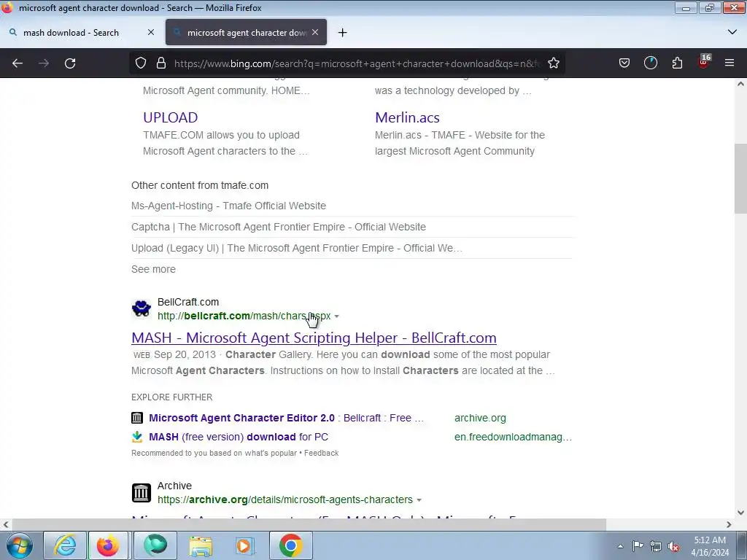Click the BellCraft.com site favicon
The image size is (747, 560).
point(142,308)
